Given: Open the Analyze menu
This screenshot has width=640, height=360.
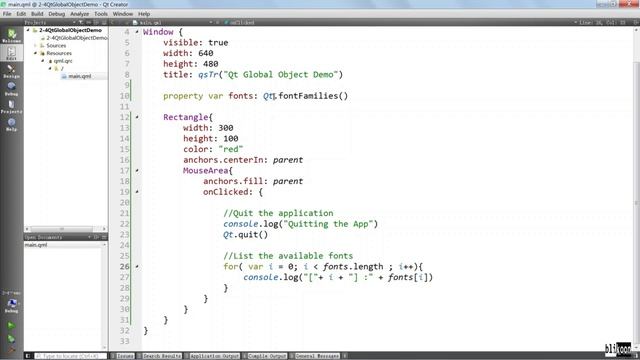Looking at the screenshot, I should (79, 14).
